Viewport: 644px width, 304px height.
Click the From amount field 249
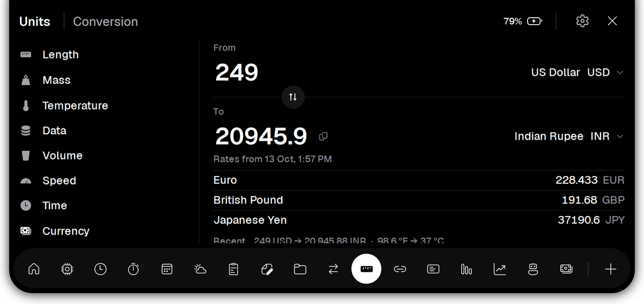tap(237, 73)
